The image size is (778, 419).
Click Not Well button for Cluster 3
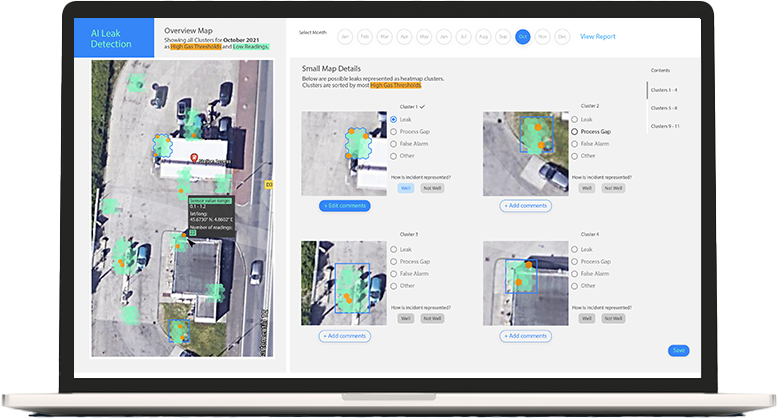pos(432,319)
